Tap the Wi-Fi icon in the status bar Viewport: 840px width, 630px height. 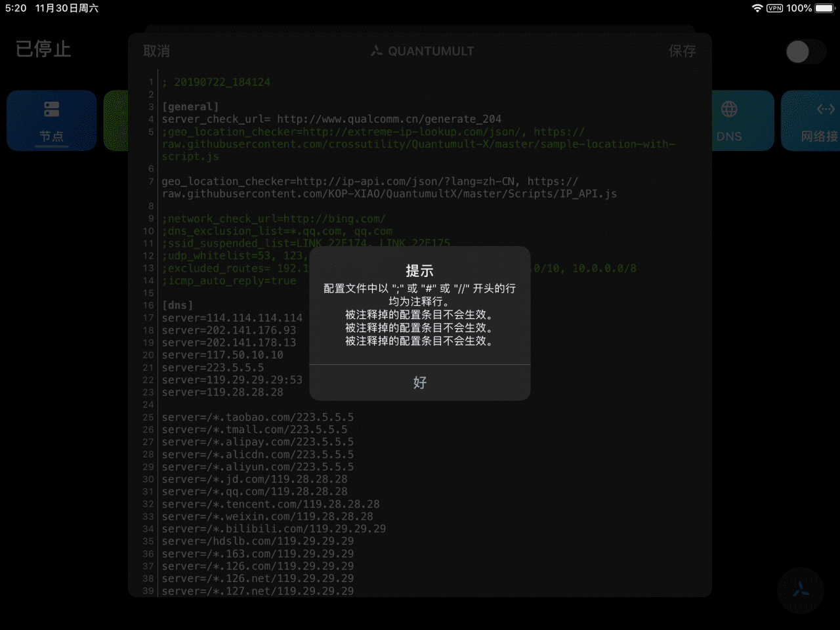(x=757, y=9)
